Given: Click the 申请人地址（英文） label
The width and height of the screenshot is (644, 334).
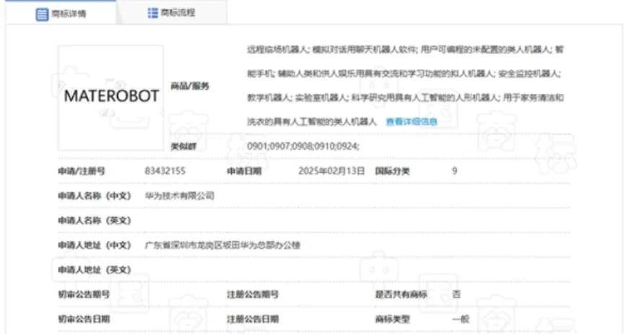Looking at the screenshot, I should [x=95, y=270].
